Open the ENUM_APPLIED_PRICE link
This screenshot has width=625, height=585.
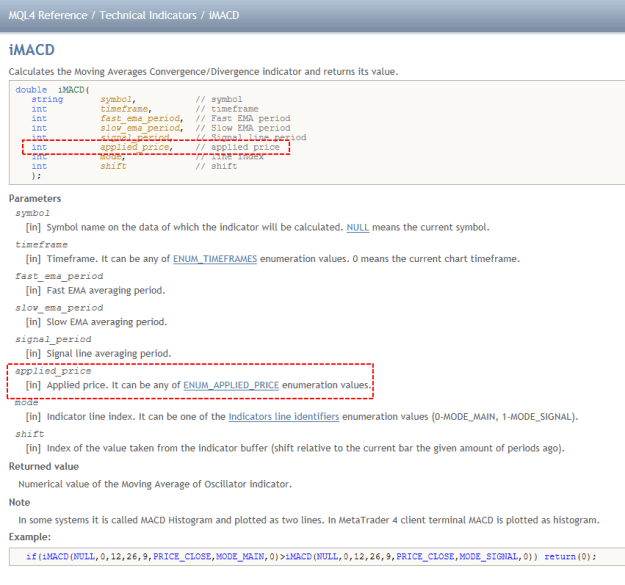tap(231, 385)
